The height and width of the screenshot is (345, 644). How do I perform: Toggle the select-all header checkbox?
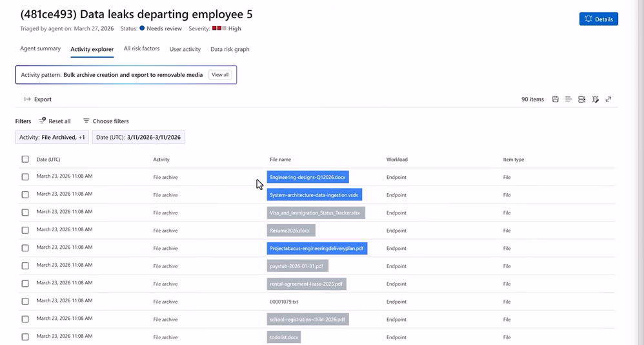(x=25, y=159)
